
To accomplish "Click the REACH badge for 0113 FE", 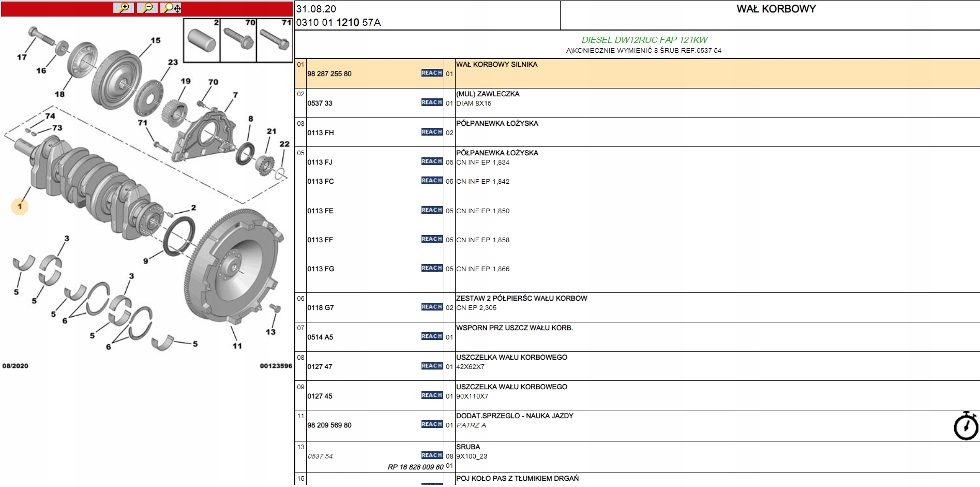I will pos(432,210).
